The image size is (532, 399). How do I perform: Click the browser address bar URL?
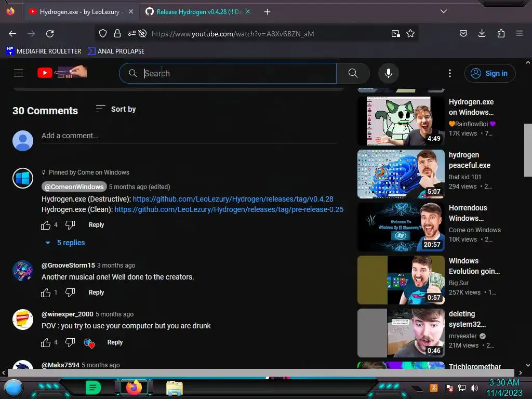(x=233, y=34)
